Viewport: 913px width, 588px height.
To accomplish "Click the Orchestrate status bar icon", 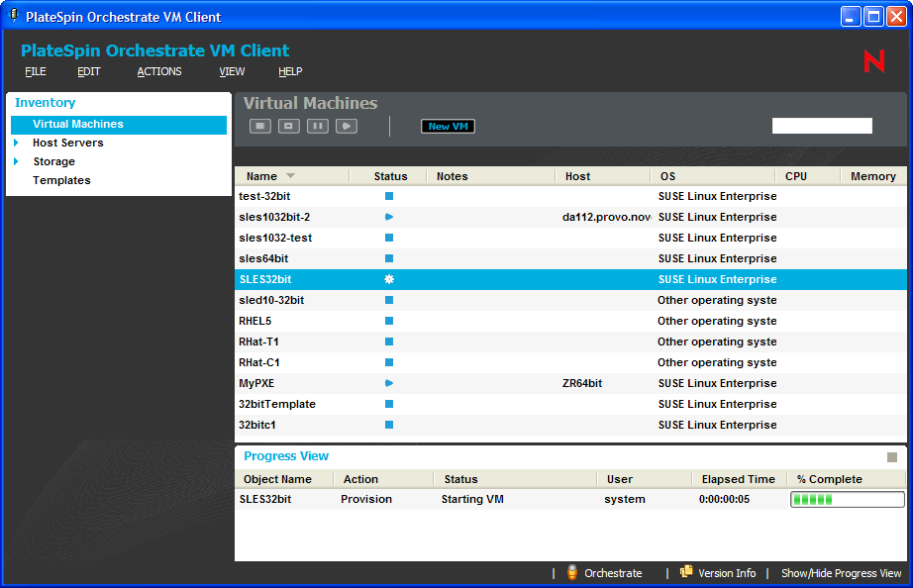I will 572,573.
